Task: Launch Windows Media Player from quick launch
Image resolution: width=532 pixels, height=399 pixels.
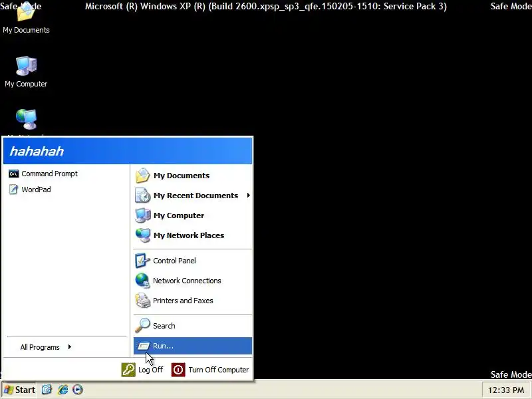Action: point(78,390)
